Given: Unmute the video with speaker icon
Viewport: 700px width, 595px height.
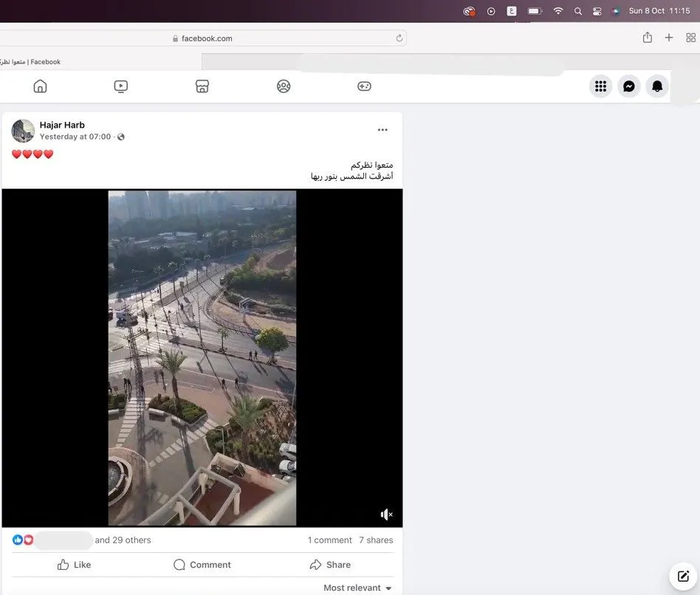Looking at the screenshot, I should point(386,515).
